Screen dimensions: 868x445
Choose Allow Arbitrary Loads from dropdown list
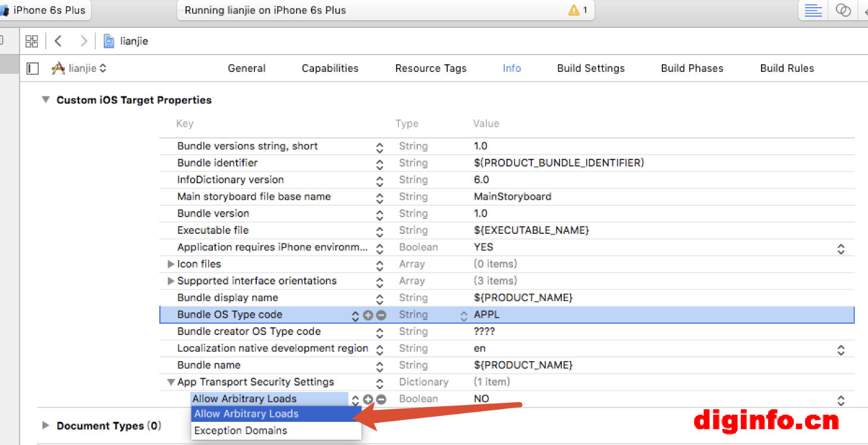pyautogui.click(x=276, y=414)
